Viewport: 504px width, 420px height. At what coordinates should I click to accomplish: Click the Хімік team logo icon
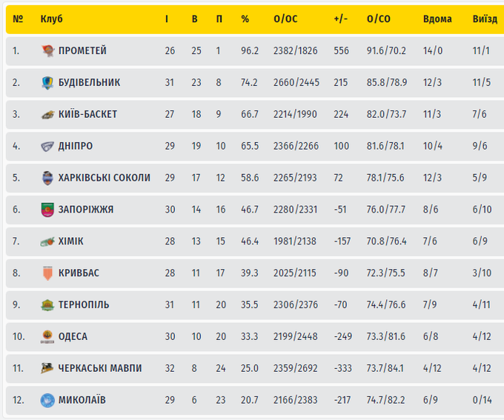coord(47,241)
